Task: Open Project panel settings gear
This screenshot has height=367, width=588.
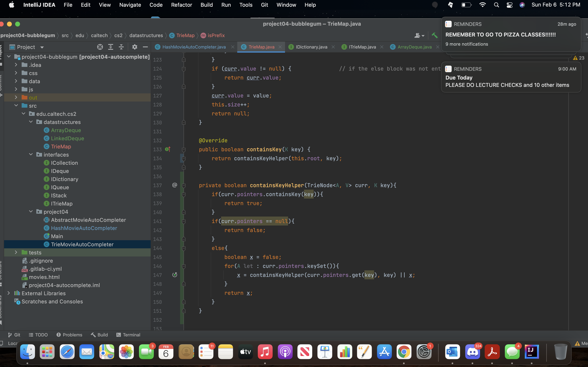Action: pyautogui.click(x=135, y=47)
